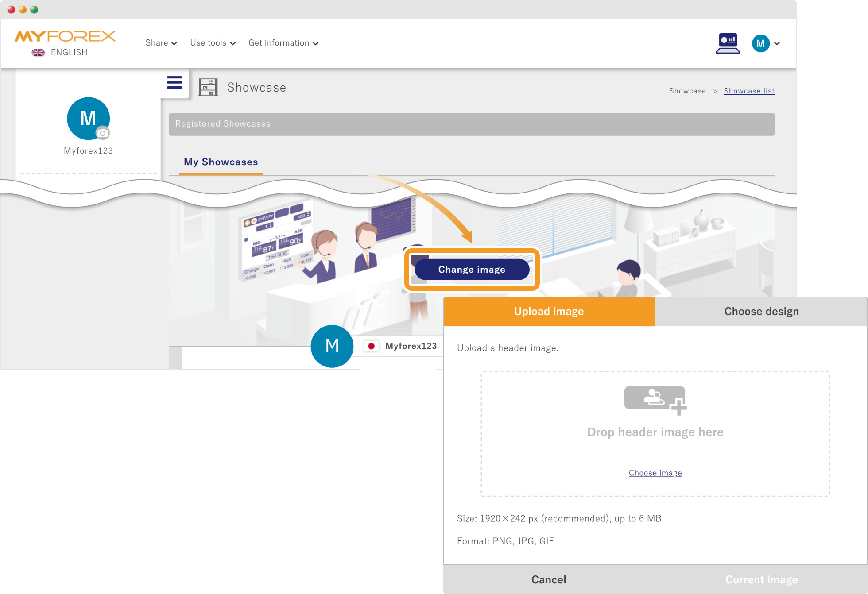Click the image upload placeholder icon
868x594 pixels.
tap(655, 400)
